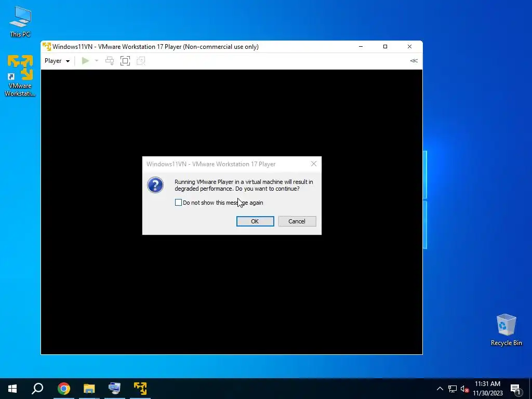The image size is (532, 399).
Task: Minimize the VMware Player window
Action: (x=361, y=46)
